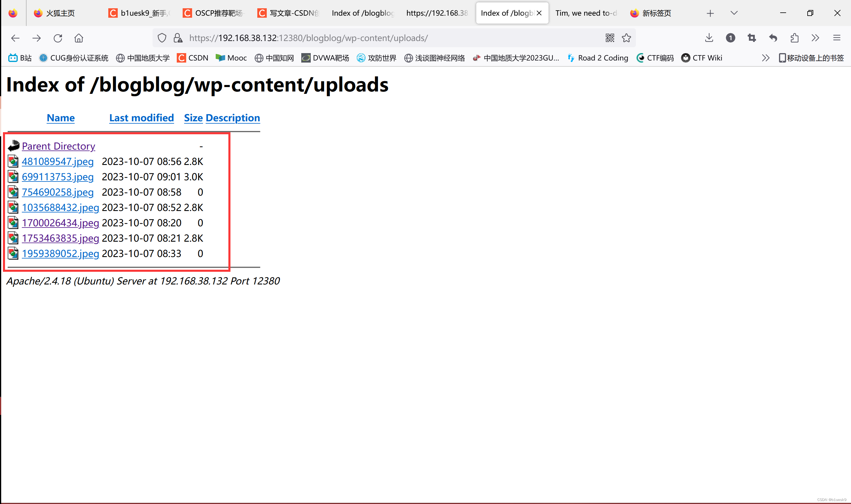Click the account sync icon showing 1
Screen dimensions: 851x504
[730, 38]
